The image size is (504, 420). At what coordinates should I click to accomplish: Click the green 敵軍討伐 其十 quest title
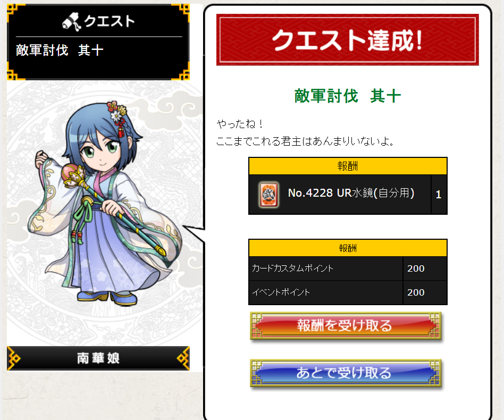coord(348,96)
